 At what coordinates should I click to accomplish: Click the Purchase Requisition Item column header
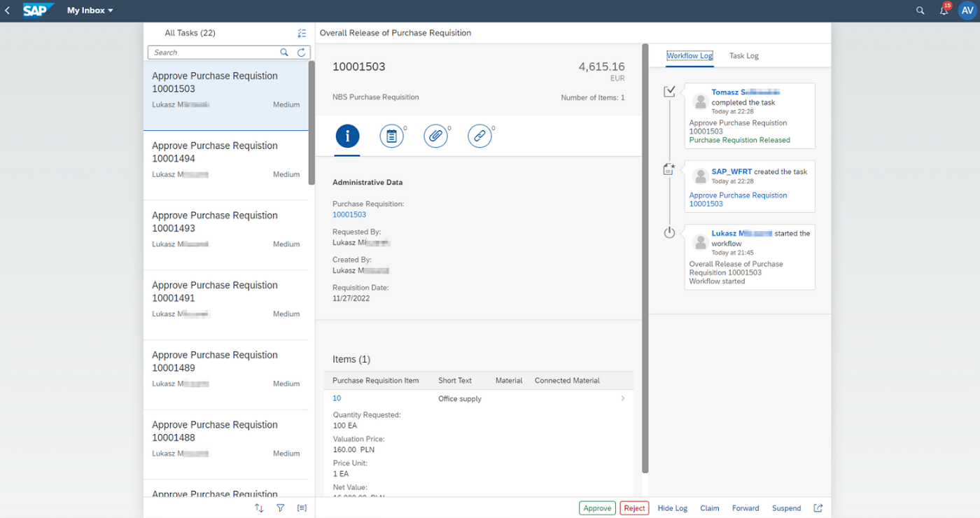[x=376, y=381]
